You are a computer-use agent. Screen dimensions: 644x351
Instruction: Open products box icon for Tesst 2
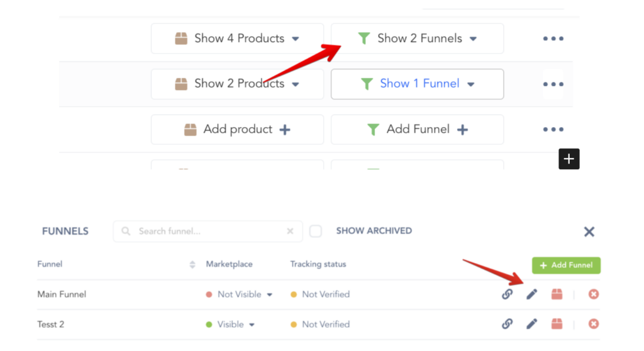557,324
